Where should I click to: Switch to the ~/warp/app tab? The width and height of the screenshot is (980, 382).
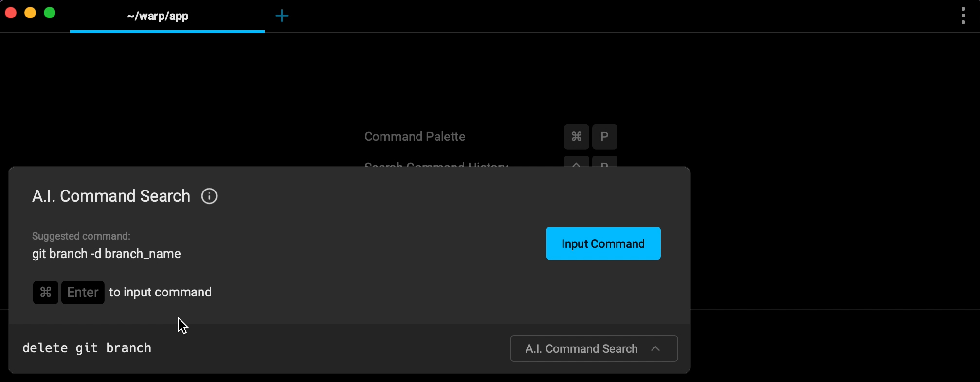point(157,16)
